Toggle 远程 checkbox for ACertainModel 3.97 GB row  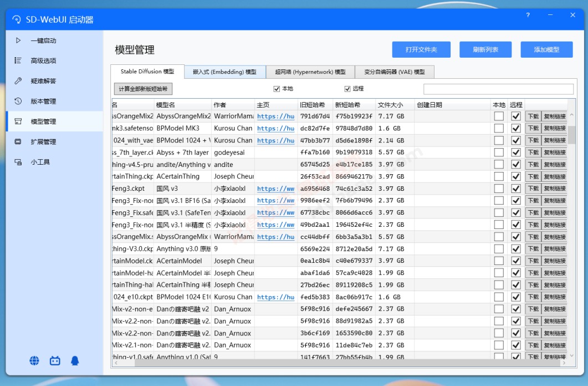[516, 261]
